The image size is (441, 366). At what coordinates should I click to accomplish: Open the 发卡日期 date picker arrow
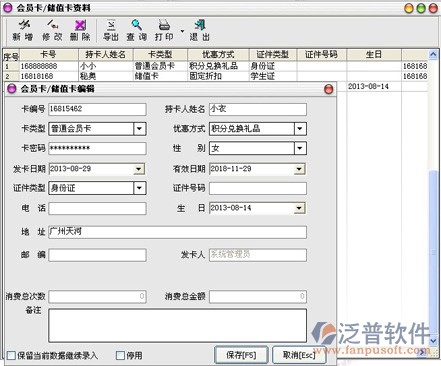(x=139, y=169)
